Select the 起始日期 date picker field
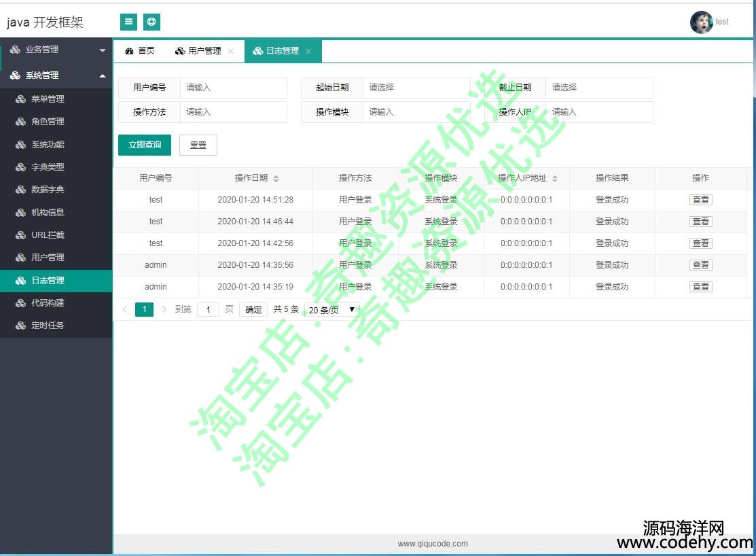 click(416, 88)
